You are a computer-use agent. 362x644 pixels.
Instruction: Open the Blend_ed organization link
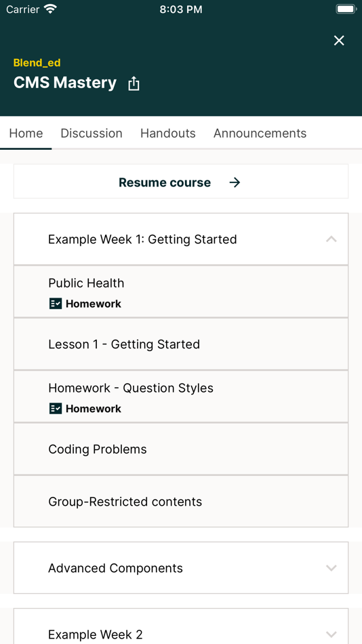pyautogui.click(x=37, y=63)
